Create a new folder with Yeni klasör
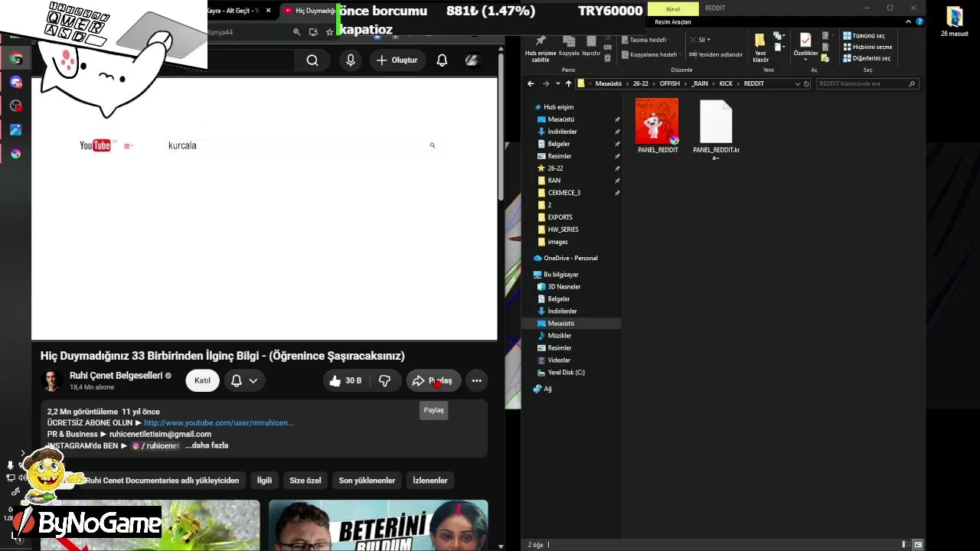Screen dimensions: 980x551 [x=760, y=48]
